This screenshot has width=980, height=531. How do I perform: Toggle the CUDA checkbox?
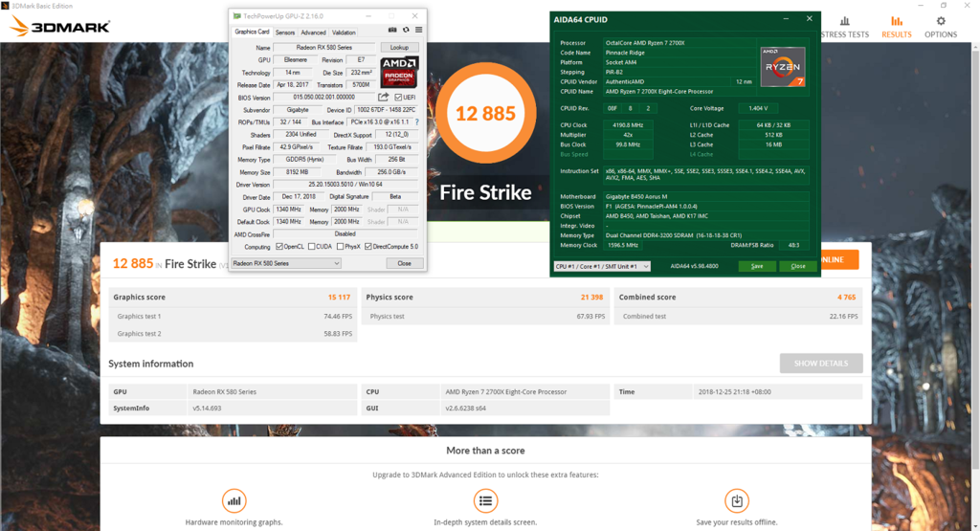coord(311,246)
